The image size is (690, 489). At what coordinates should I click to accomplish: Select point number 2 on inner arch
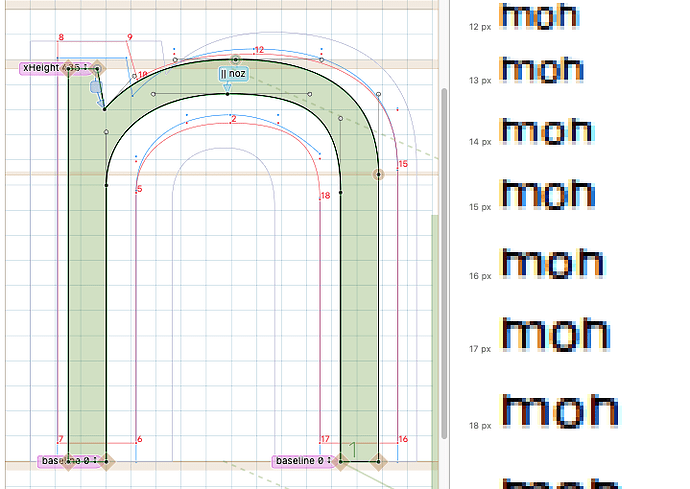click(x=233, y=120)
